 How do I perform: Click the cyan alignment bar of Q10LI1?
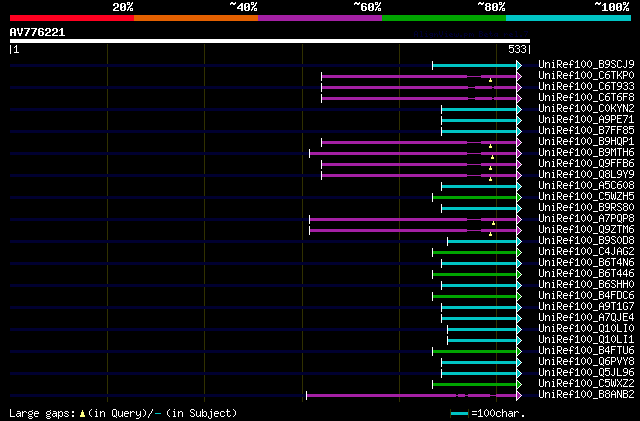pyautogui.click(x=484, y=341)
